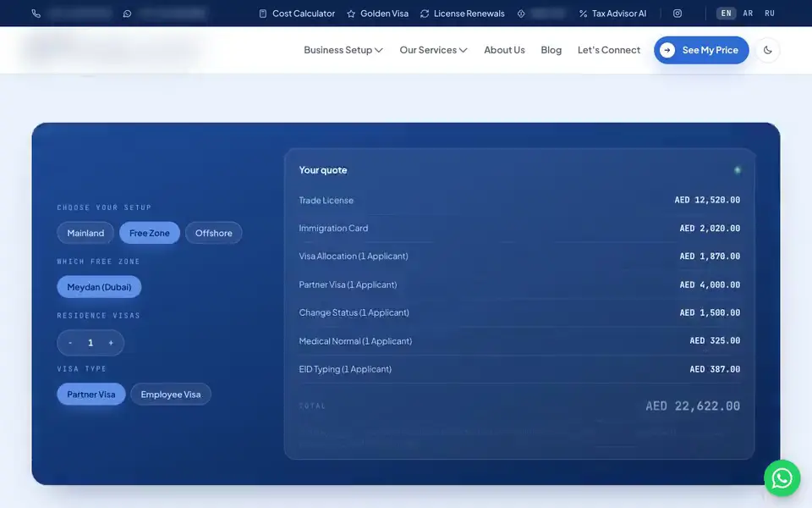Select the Offshore setup option
This screenshot has height=508, width=812.
213,234
